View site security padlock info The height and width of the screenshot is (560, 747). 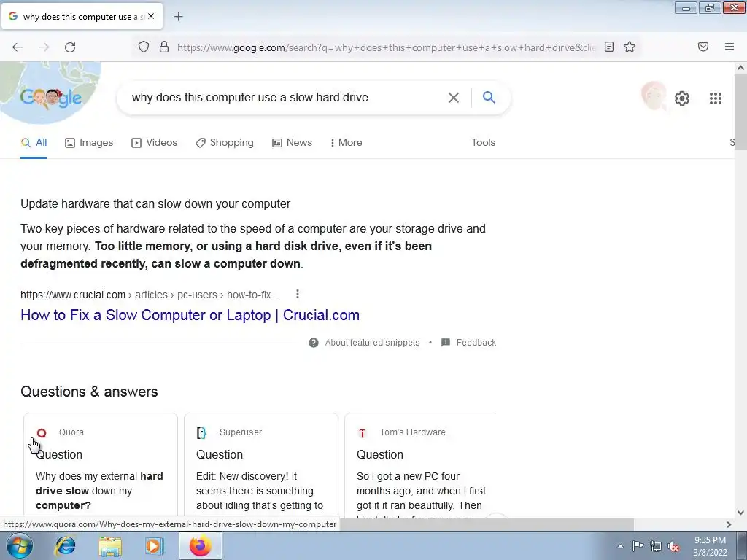(x=164, y=47)
